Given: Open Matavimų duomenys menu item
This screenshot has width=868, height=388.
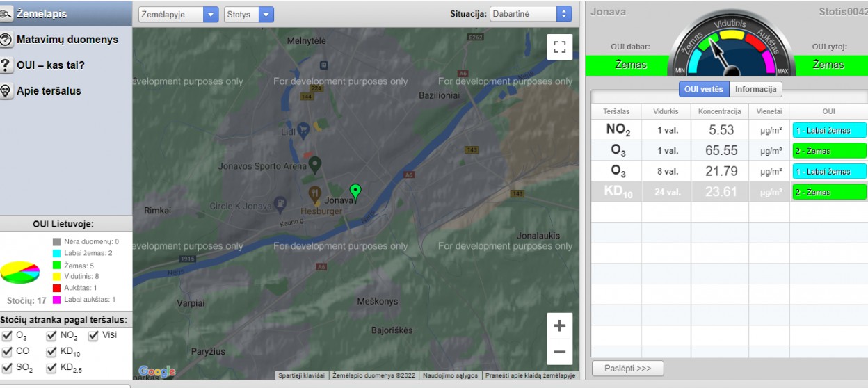Looking at the screenshot, I should coord(67,40).
